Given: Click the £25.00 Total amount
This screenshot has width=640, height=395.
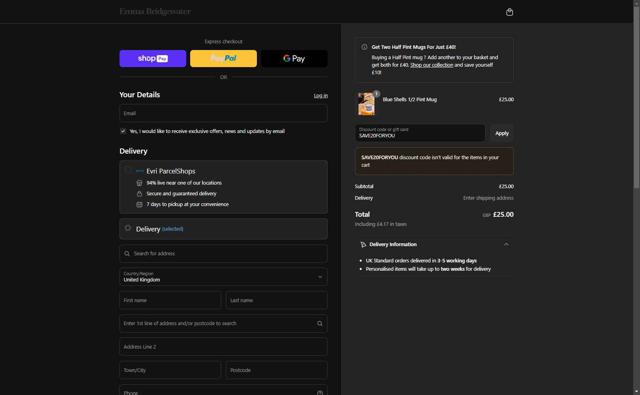Looking at the screenshot, I should [x=503, y=214].
